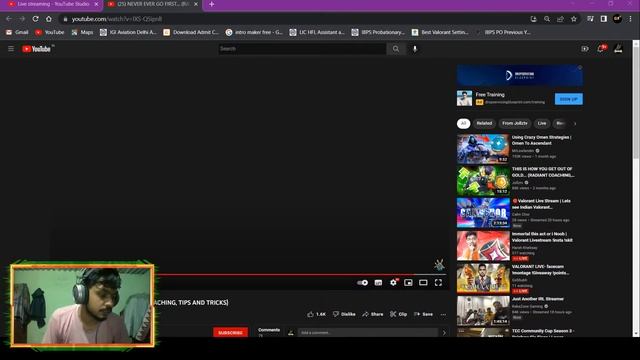The height and width of the screenshot is (360, 640).
Task: Open Using Crazy Omen Strategies video thumbnail
Action: [483, 149]
